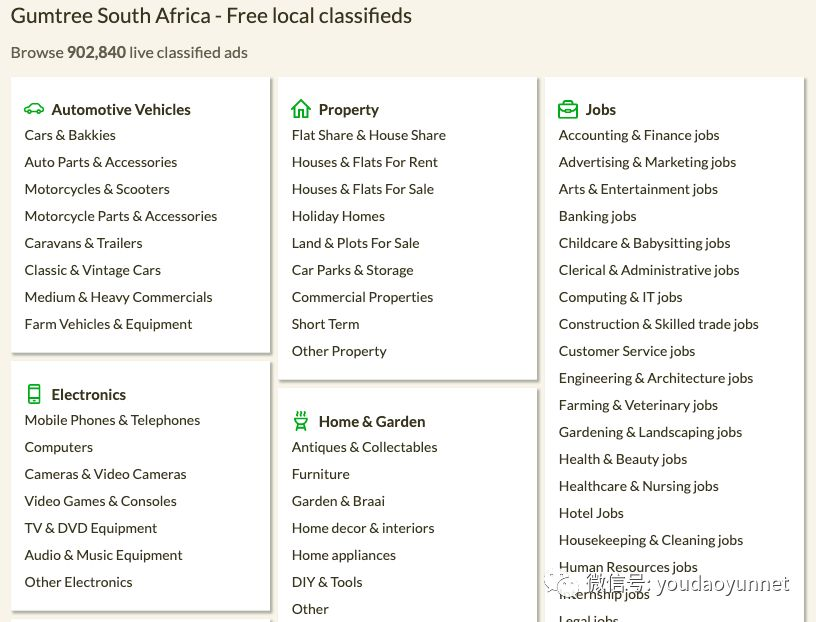View Farm Vehicles & Equipment
The width and height of the screenshot is (816, 622).
tap(108, 324)
